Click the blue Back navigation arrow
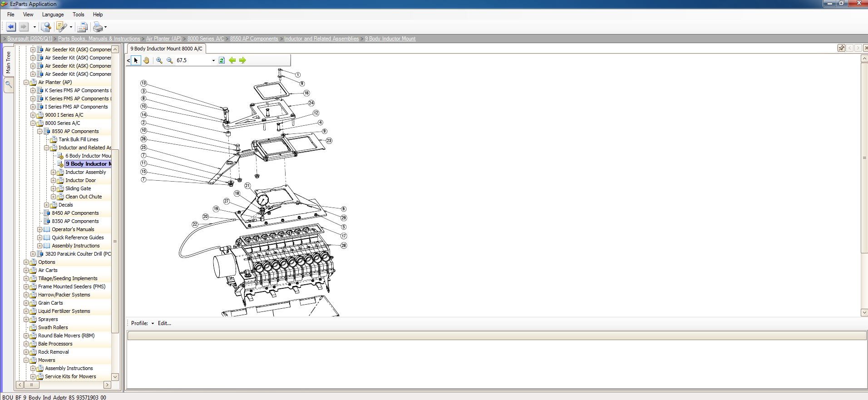This screenshot has width=868, height=400. coord(11,27)
